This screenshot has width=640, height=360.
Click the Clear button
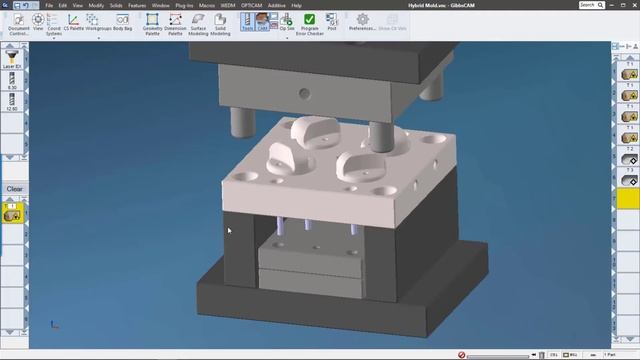click(15, 189)
